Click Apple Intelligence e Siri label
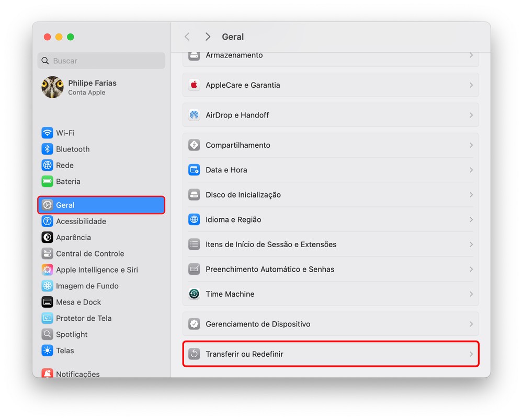 (97, 270)
